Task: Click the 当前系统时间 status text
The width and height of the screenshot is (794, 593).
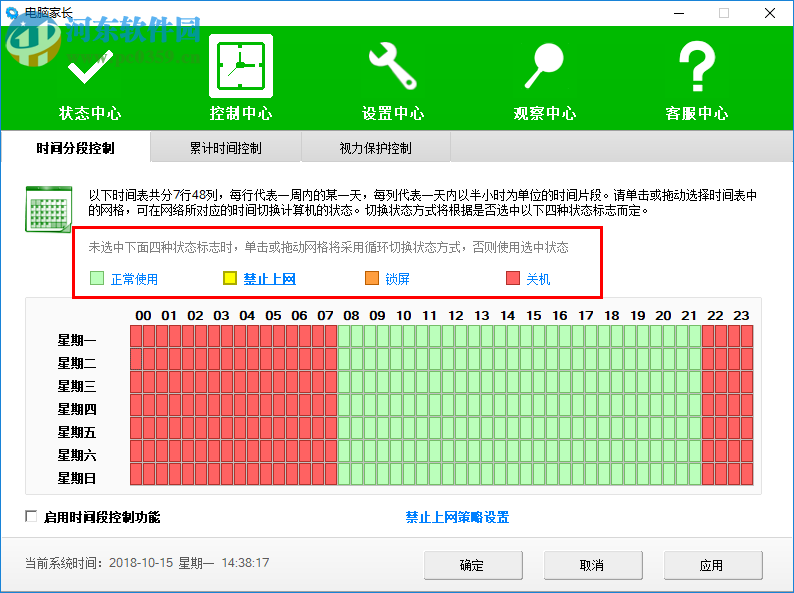Action: pyautogui.click(x=147, y=563)
